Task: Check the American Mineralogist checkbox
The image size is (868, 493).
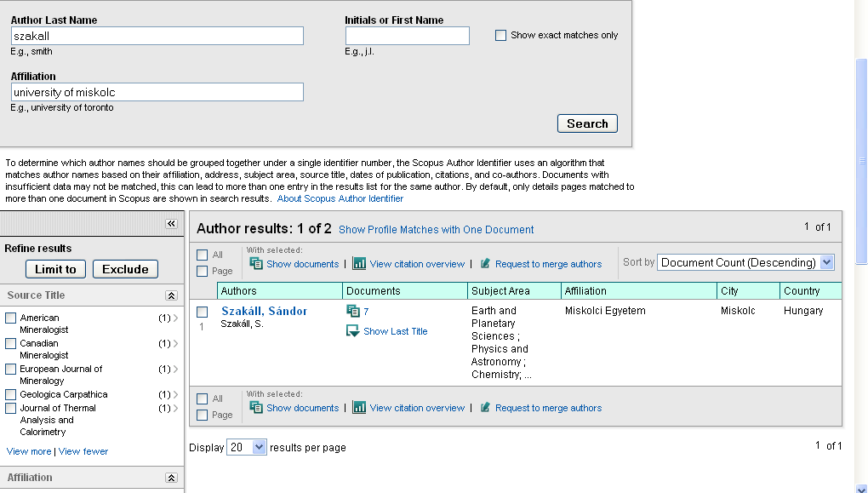Action: [x=10, y=318]
